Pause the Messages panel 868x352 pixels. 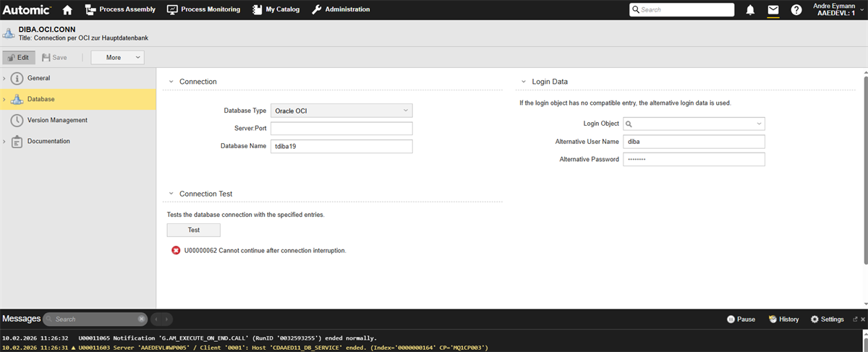point(741,319)
